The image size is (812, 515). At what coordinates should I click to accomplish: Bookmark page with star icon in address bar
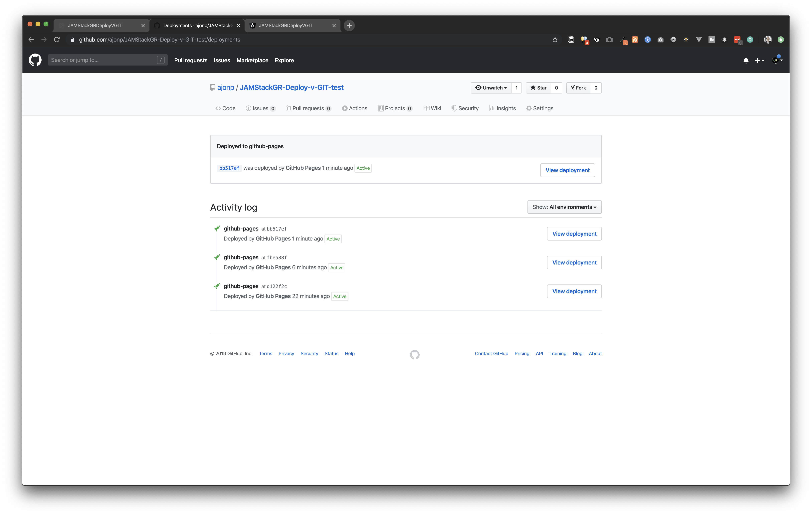point(555,39)
